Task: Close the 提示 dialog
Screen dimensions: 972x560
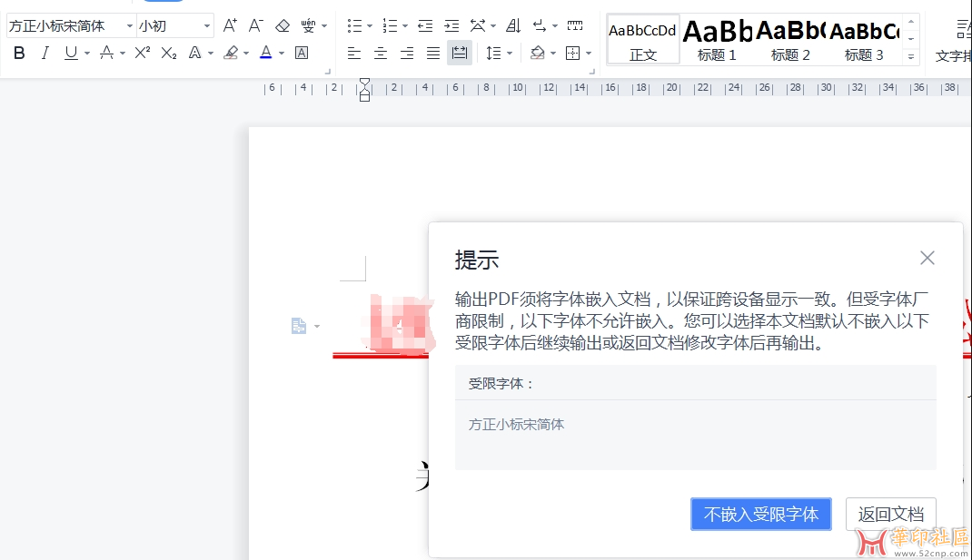Action: click(927, 258)
